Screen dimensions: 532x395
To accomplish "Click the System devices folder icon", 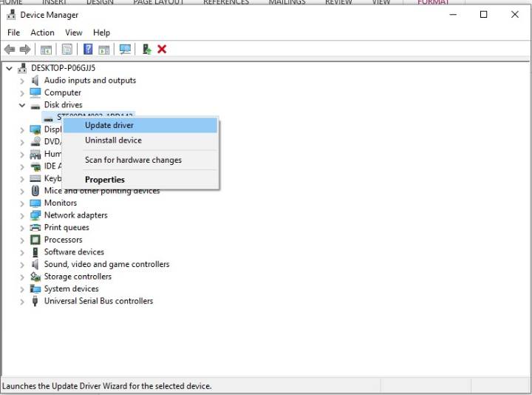I will coord(35,288).
